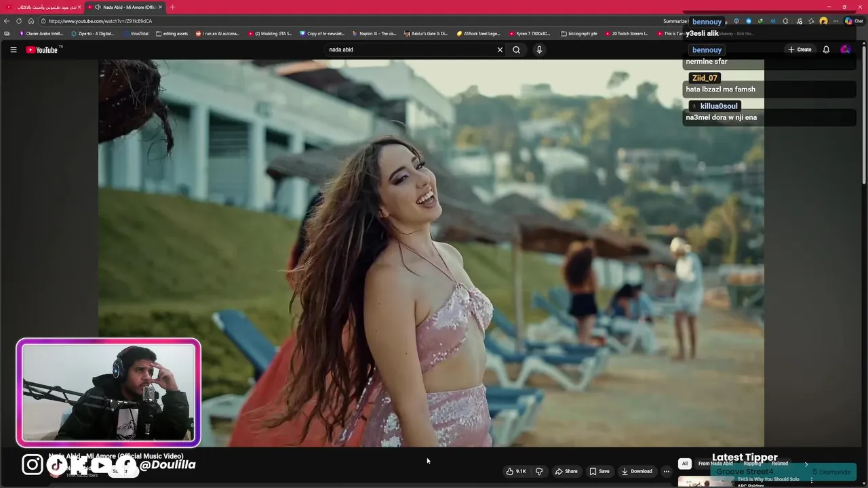Open 'I run an AI automa...' bookmark
This screenshot has height=488, width=868.
(218, 33)
